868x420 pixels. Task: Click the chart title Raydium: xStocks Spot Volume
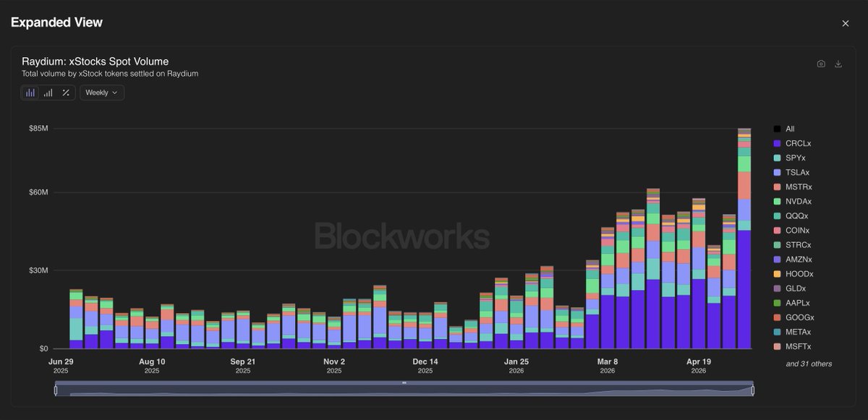point(95,61)
